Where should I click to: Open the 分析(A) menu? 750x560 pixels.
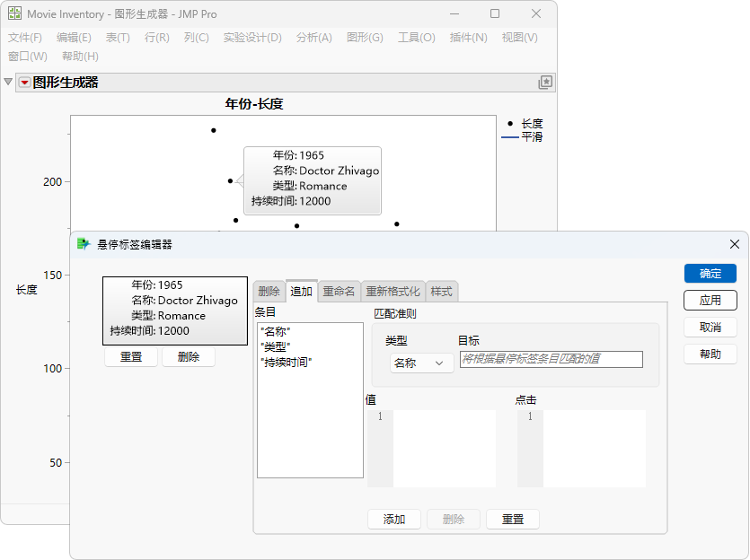point(313,38)
